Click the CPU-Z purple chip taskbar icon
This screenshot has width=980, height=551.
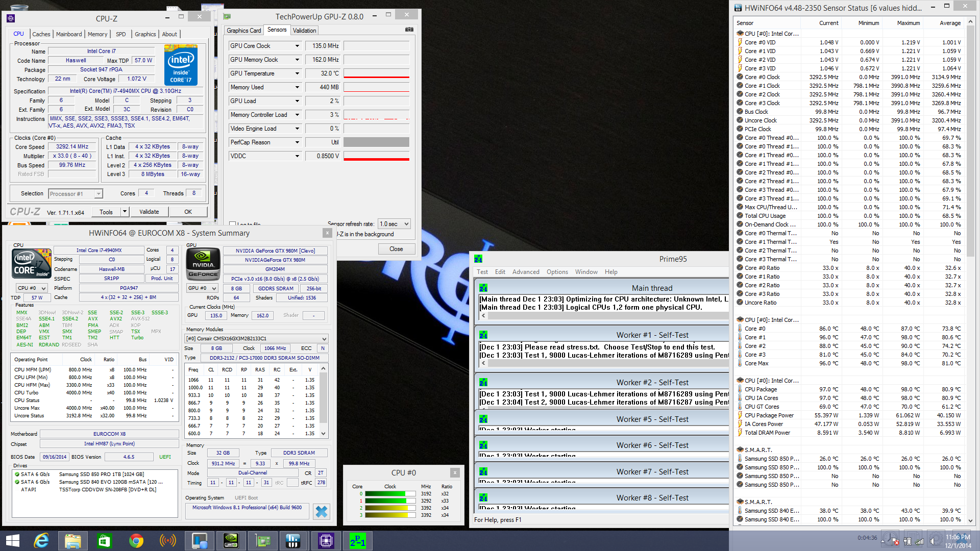326,540
